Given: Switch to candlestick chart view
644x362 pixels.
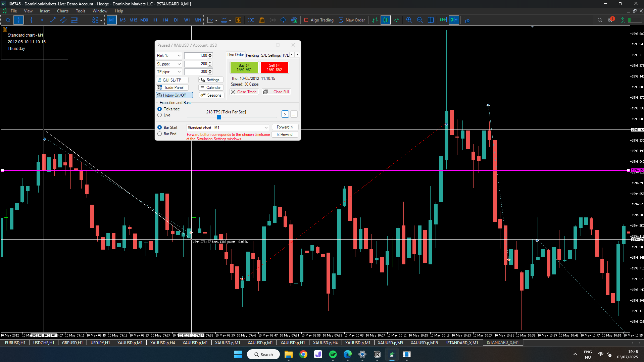Looking at the screenshot, I should pos(386,20).
